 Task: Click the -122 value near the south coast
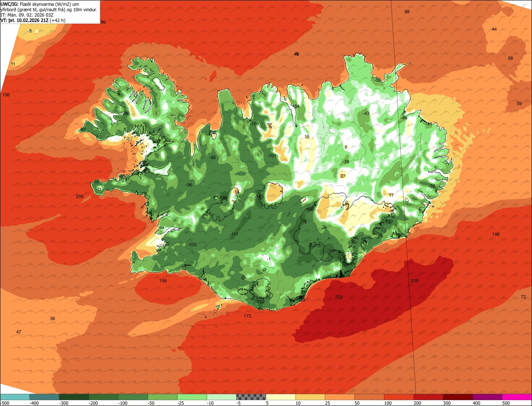coord(260,301)
